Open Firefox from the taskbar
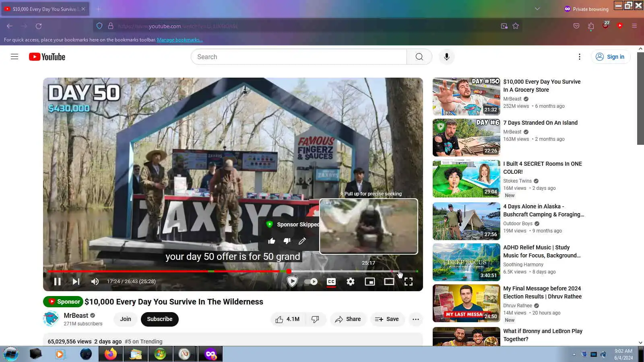The height and width of the screenshot is (362, 644). pyautogui.click(x=111, y=354)
